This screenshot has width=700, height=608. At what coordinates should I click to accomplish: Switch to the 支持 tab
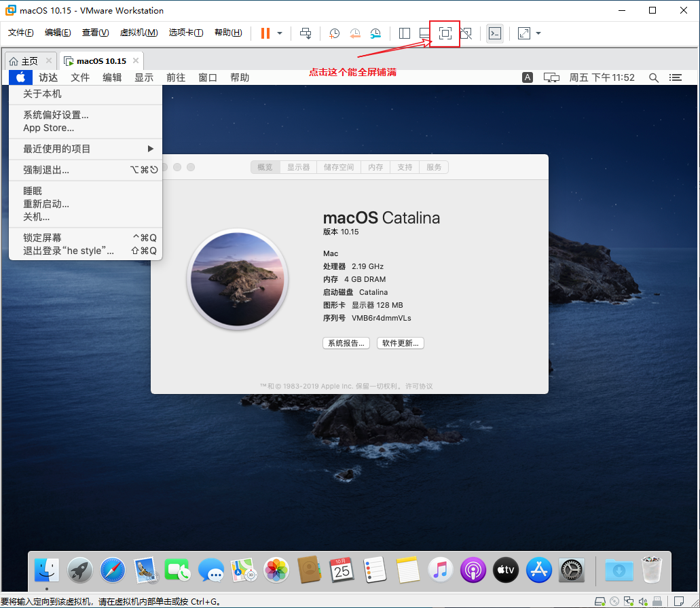(405, 167)
